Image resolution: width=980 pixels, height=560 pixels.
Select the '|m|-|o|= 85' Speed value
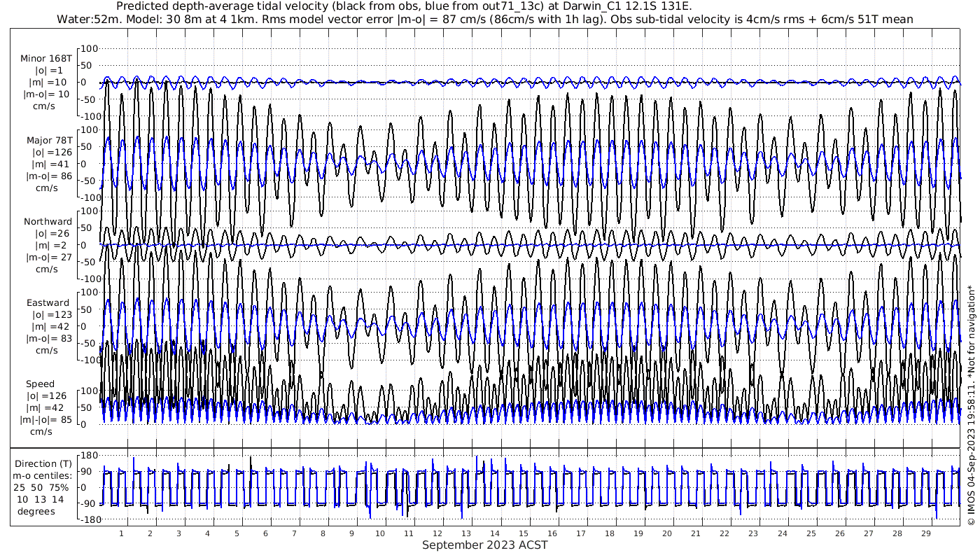[46, 420]
